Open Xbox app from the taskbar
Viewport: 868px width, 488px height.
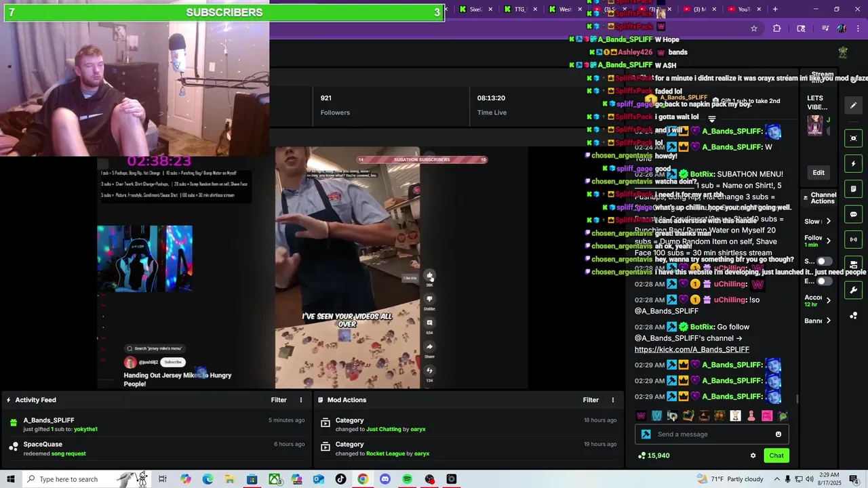(x=274, y=479)
